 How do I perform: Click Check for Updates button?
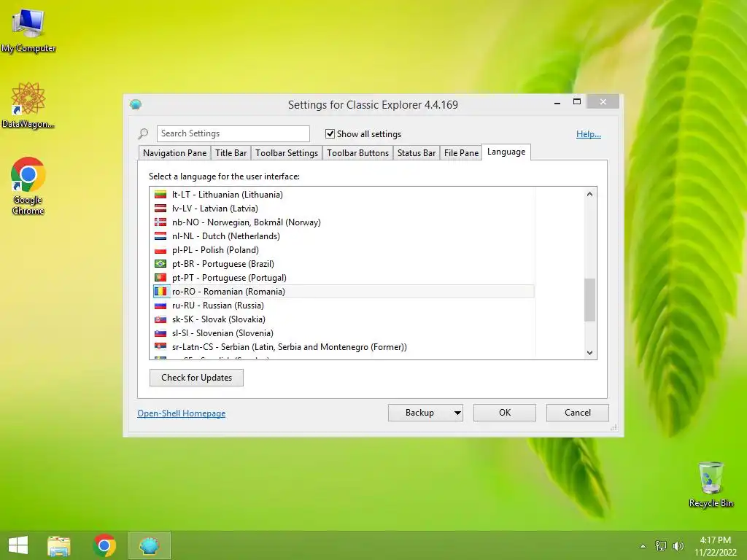click(x=196, y=378)
